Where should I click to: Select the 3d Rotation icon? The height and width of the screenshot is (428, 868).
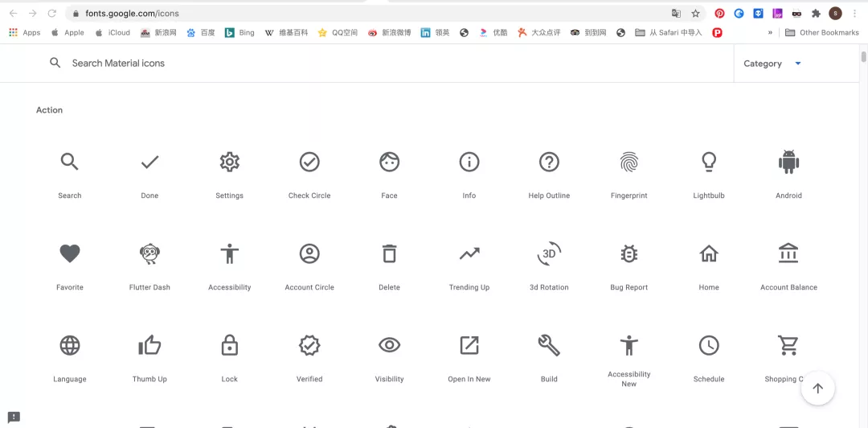549,254
